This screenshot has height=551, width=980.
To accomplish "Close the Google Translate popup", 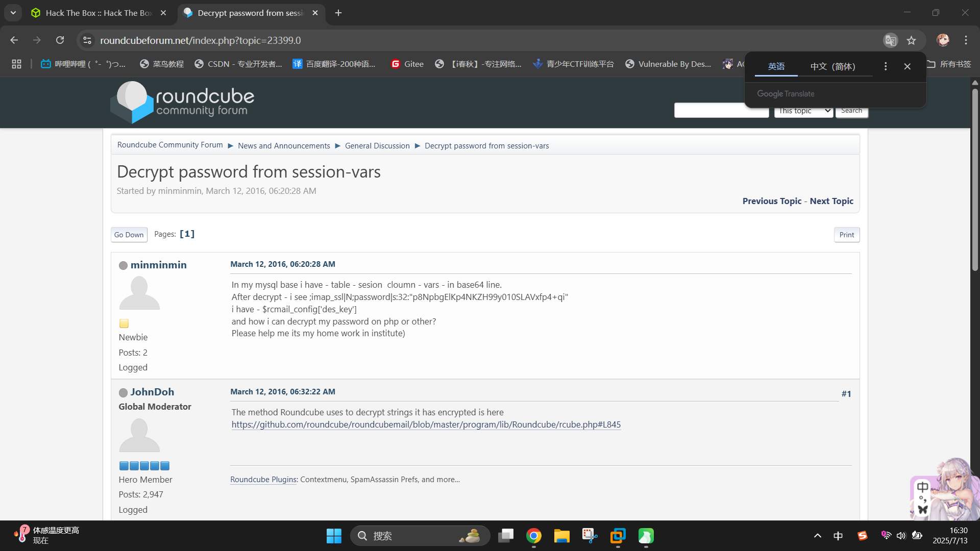I will (x=907, y=66).
